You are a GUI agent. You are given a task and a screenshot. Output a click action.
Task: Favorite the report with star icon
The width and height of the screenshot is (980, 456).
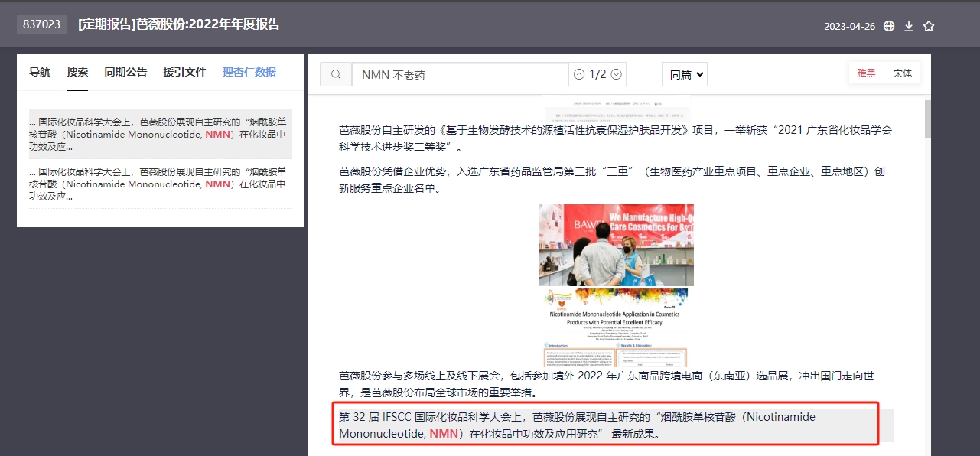pyautogui.click(x=929, y=26)
